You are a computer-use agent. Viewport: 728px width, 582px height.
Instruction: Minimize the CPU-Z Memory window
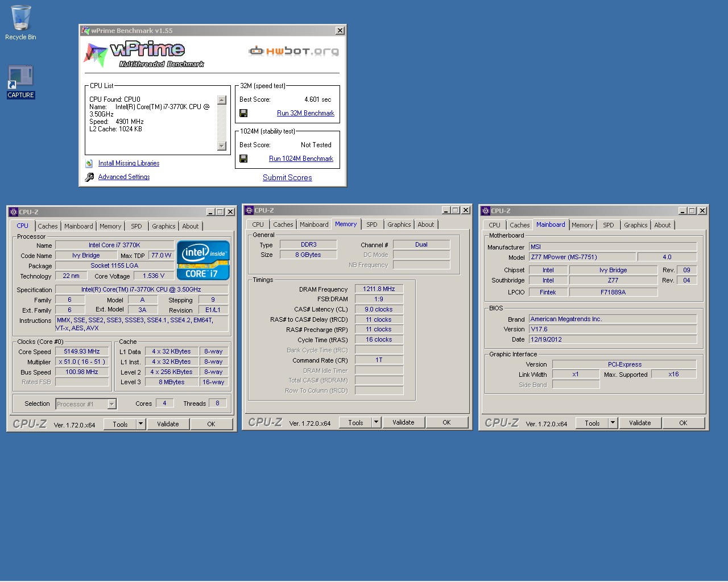pos(446,210)
